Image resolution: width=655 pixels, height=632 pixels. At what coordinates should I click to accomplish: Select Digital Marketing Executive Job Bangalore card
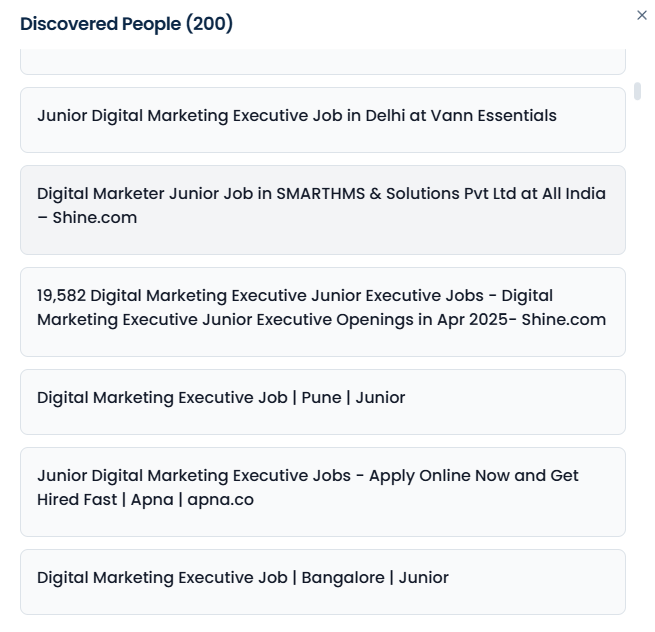(x=322, y=582)
